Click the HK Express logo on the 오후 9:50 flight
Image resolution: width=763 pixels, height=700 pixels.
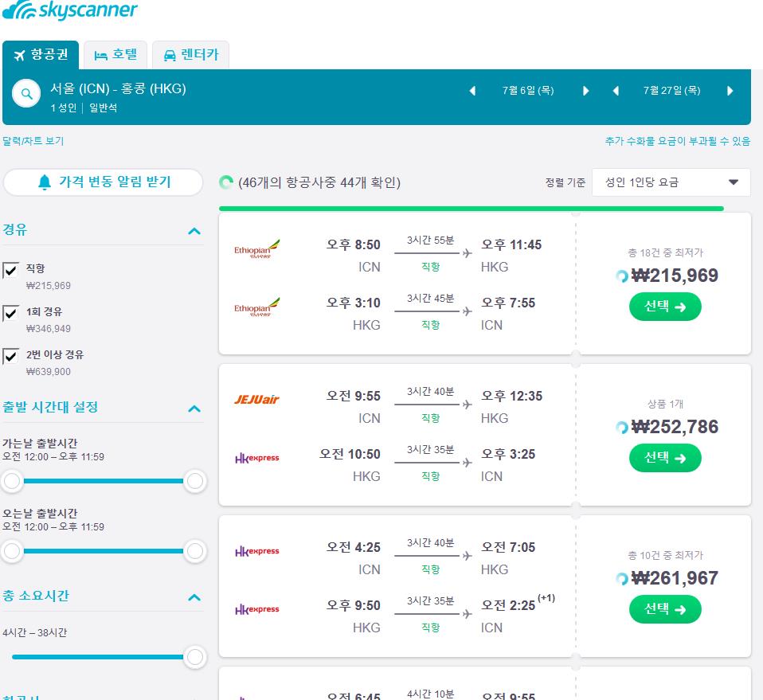pos(257,609)
